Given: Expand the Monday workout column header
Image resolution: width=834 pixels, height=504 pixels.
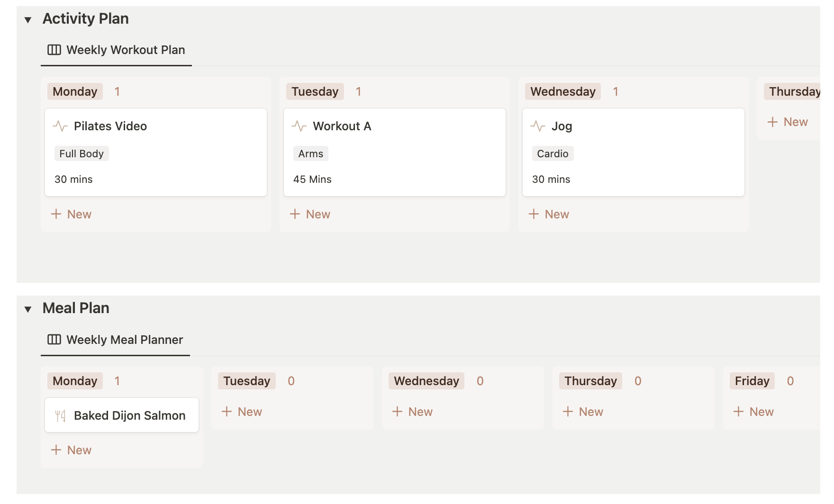Looking at the screenshot, I should [74, 91].
